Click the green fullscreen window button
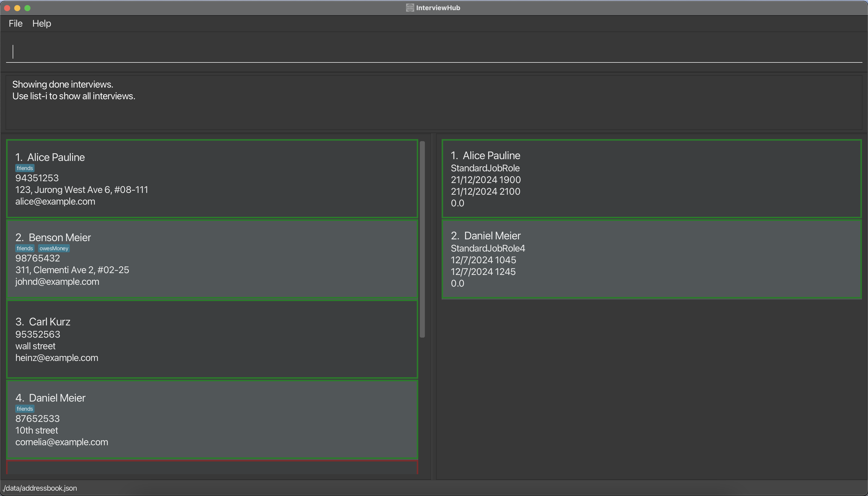Viewport: 868px width, 496px height. (28, 8)
